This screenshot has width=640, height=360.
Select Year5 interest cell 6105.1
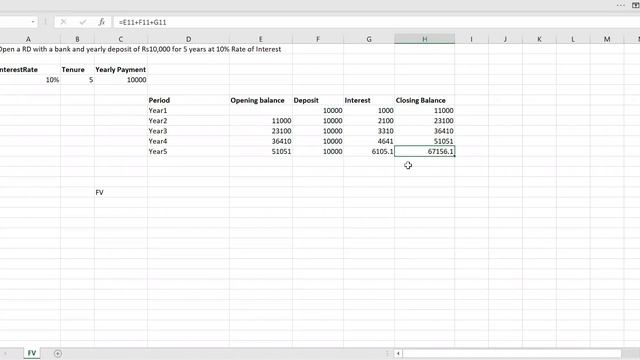[x=369, y=151]
